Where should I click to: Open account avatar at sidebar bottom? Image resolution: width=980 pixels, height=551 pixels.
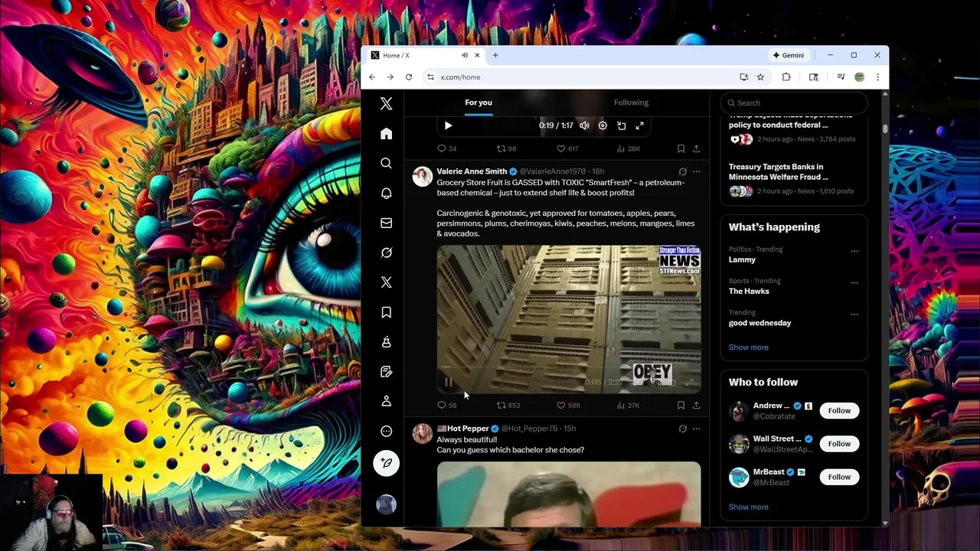coord(386,504)
